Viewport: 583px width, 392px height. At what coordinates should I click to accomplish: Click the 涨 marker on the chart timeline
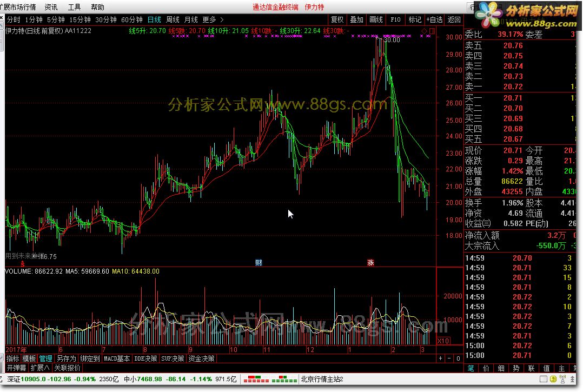[x=370, y=262]
